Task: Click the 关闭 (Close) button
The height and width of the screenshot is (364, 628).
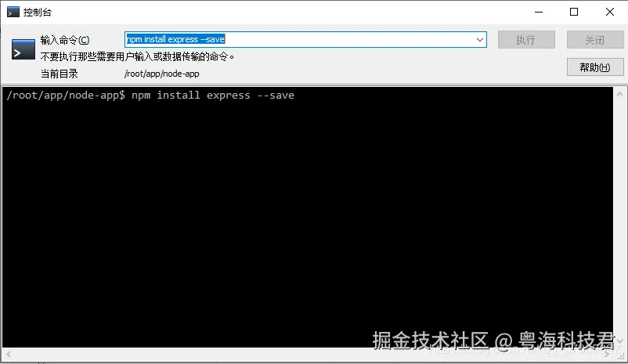Action: (595, 40)
